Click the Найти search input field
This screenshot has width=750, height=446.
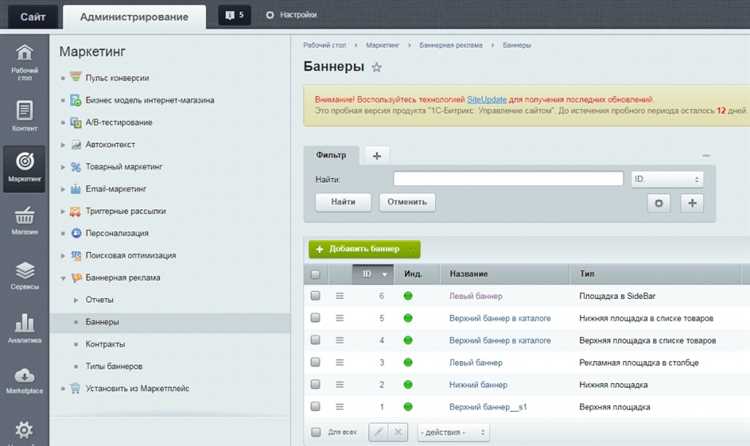coord(508,179)
